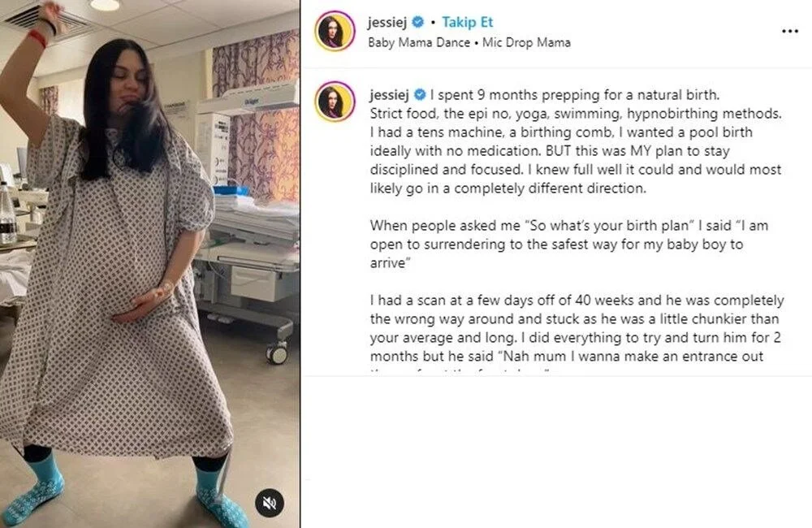
Task: Click the blue verified badge in the caption
Action: click(420, 94)
